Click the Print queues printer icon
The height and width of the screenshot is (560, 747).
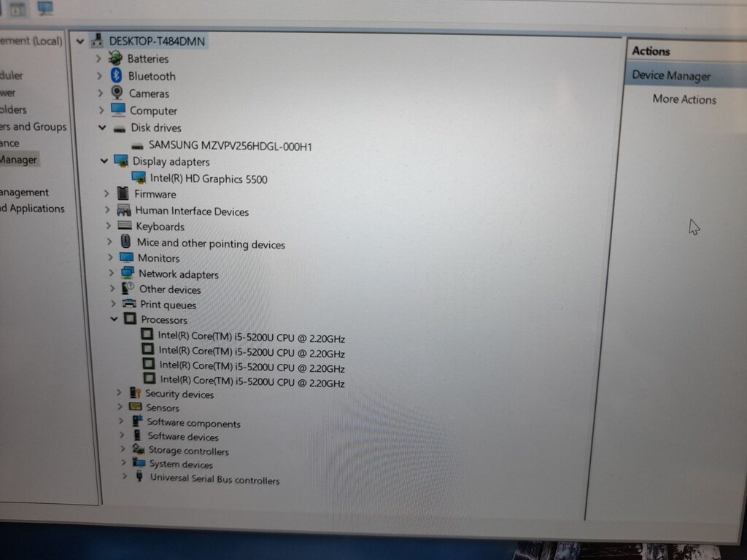[129, 303]
